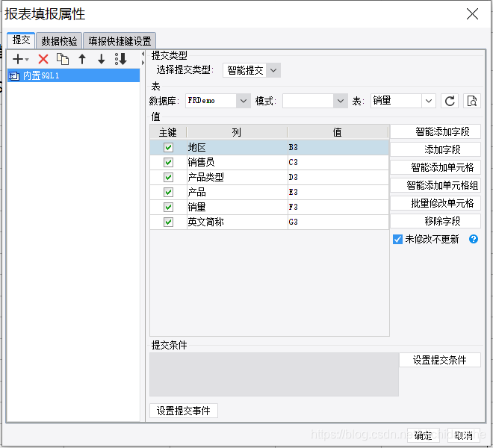Select the 销售员 column cell
The width and height of the screenshot is (493, 448).
pos(237,162)
